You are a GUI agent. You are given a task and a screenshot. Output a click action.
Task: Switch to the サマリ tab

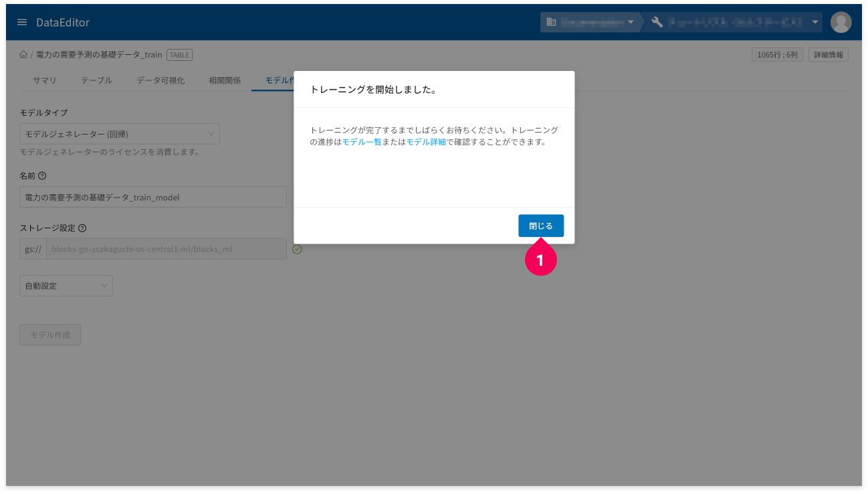pyautogui.click(x=45, y=80)
